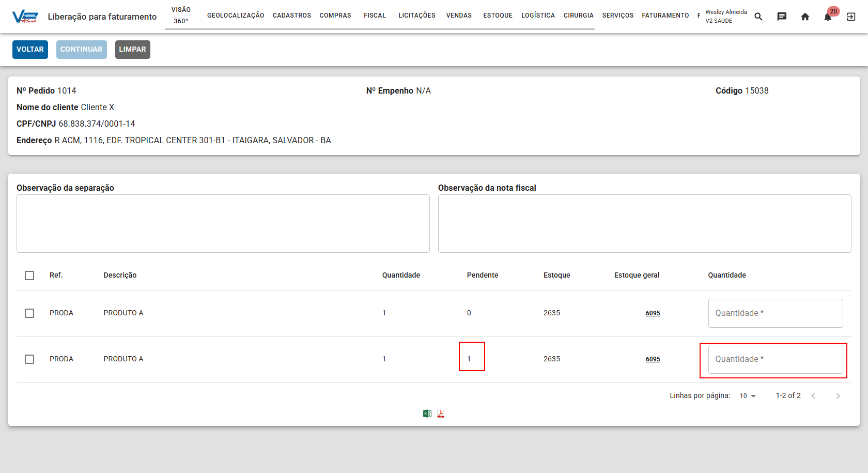Check the second PRODUTO A row checkbox
Screen dimensions: 868x473
[29, 359]
